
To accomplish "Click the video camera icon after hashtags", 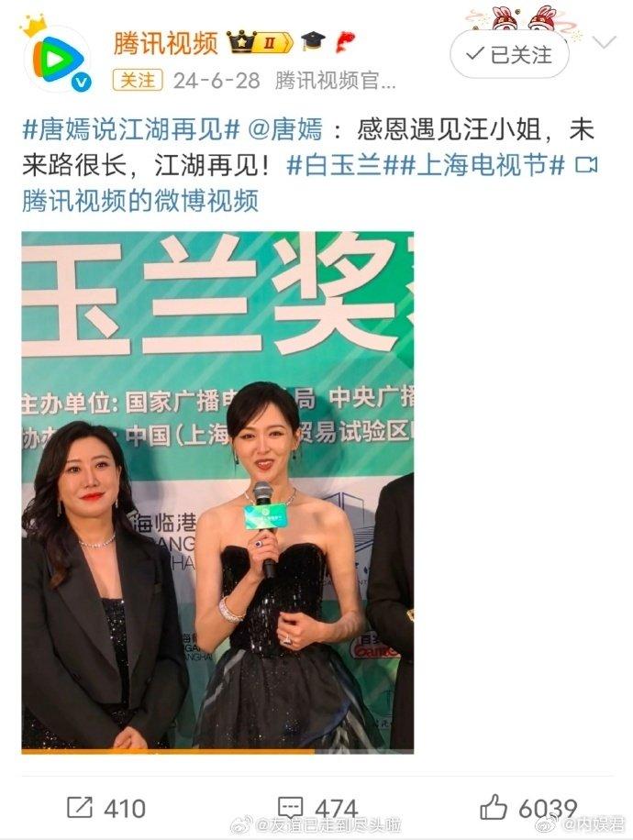I will point(586,166).
